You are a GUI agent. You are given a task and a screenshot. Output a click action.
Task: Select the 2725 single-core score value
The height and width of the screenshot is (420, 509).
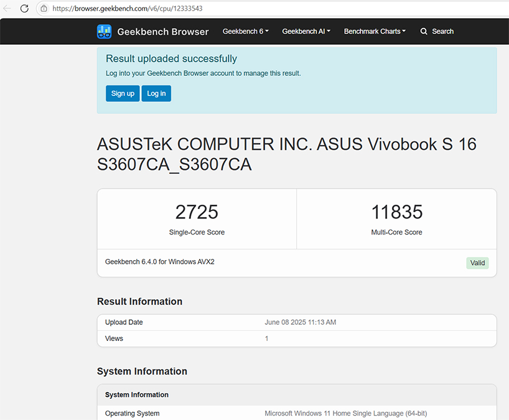(x=197, y=212)
